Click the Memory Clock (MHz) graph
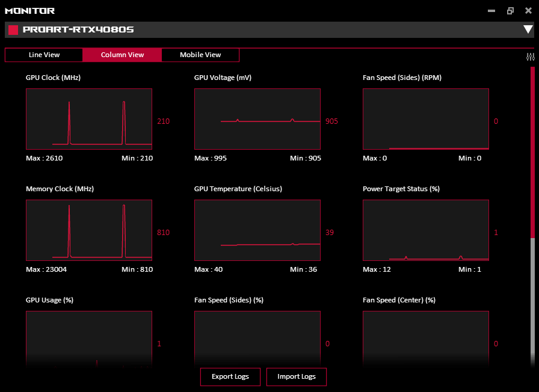The width and height of the screenshot is (539, 392). coord(89,230)
